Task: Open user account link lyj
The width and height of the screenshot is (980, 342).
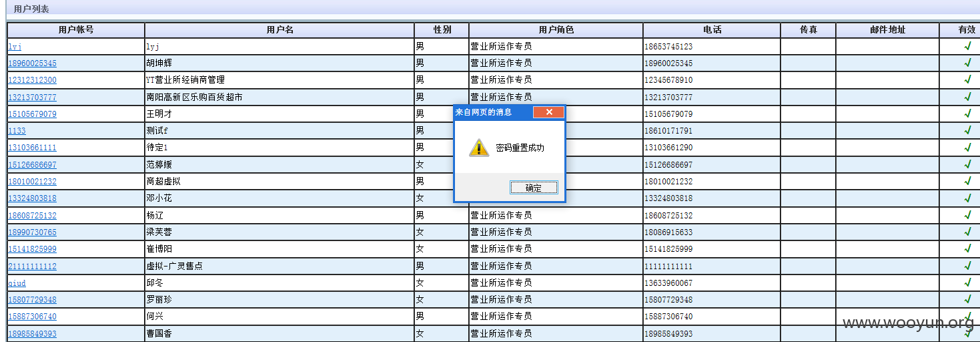Action: [x=15, y=47]
